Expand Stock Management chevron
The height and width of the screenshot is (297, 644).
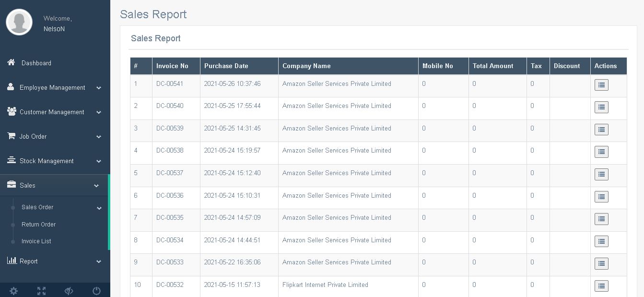[98, 161]
